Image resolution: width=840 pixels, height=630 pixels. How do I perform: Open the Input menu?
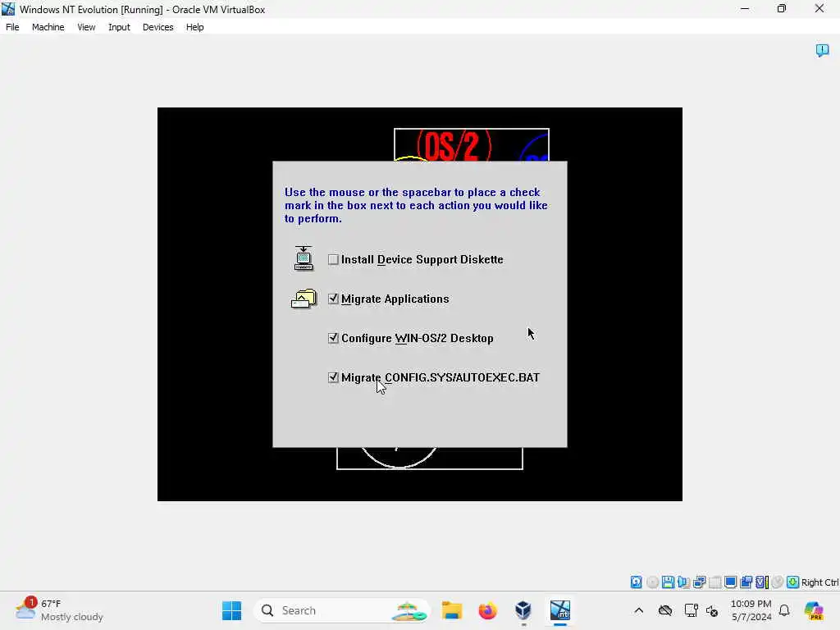coord(119,27)
